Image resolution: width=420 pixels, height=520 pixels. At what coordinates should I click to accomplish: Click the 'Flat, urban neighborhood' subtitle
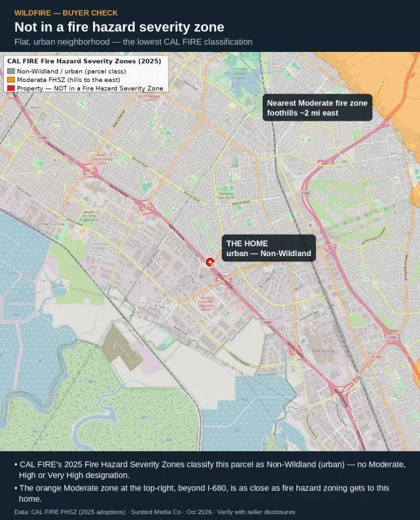[133, 42]
